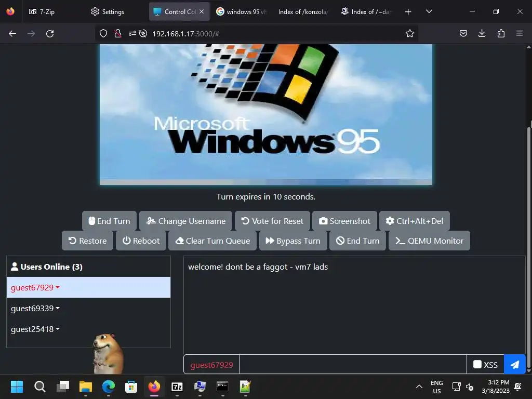Open Notepad++ from taskbar
This screenshot has width=532, height=399.
pyautogui.click(x=245, y=387)
